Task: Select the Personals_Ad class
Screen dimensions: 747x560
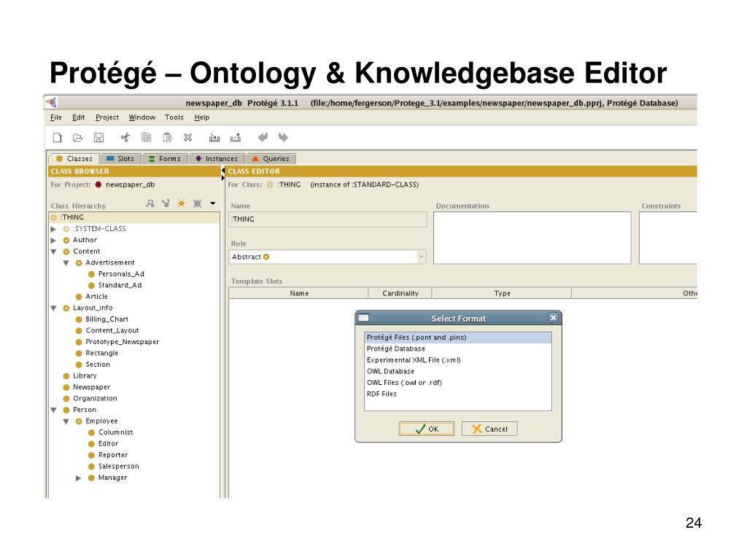Action: [x=121, y=274]
